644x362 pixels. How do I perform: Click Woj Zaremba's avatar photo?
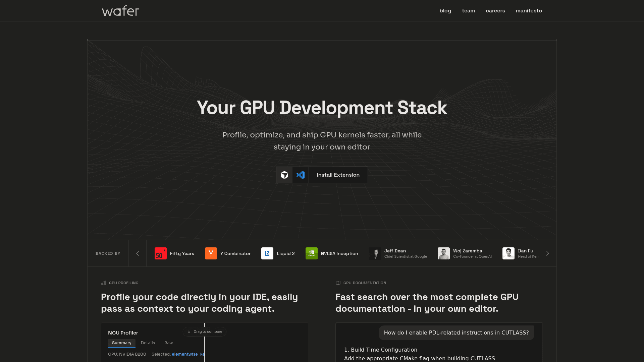tap(443, 253)
